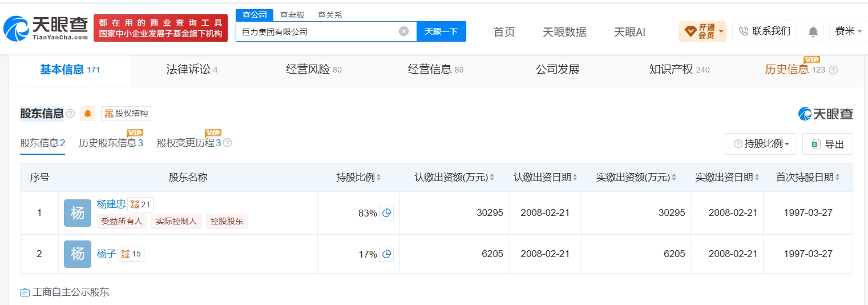Clear the search box with the X icon
The image size is (868, 305).
click(x=403, y=31)
